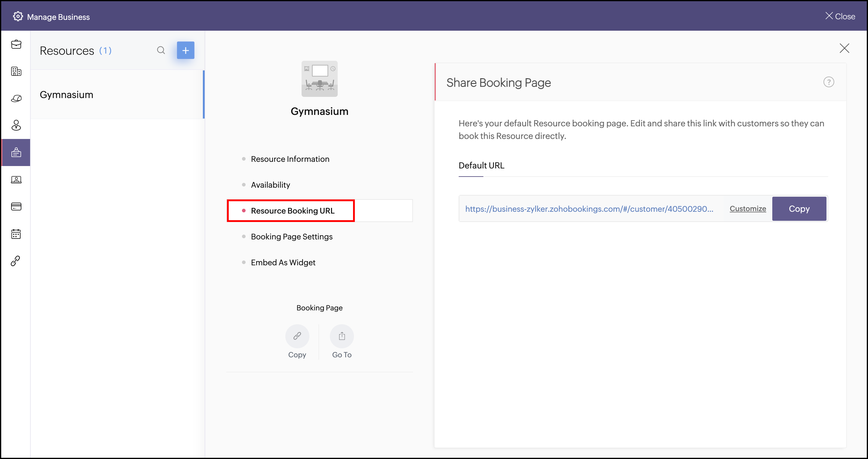Select the Default URL tab

coord(481,165)
